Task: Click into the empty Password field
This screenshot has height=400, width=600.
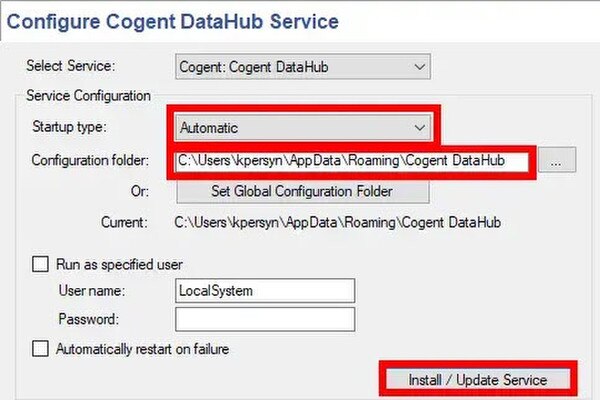Action: [265, 319]
